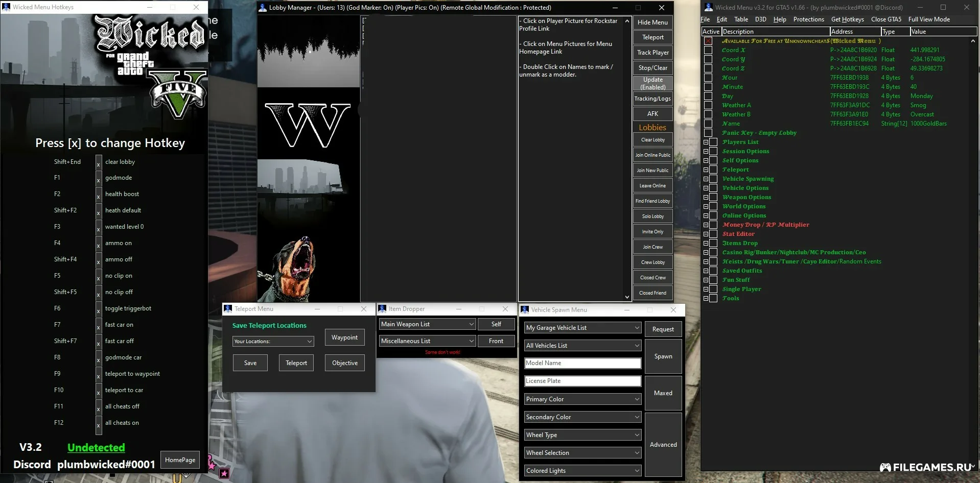Click the x next to clear lobby hotkey
The width and height of the screenshot is (980, 483).
99,162
